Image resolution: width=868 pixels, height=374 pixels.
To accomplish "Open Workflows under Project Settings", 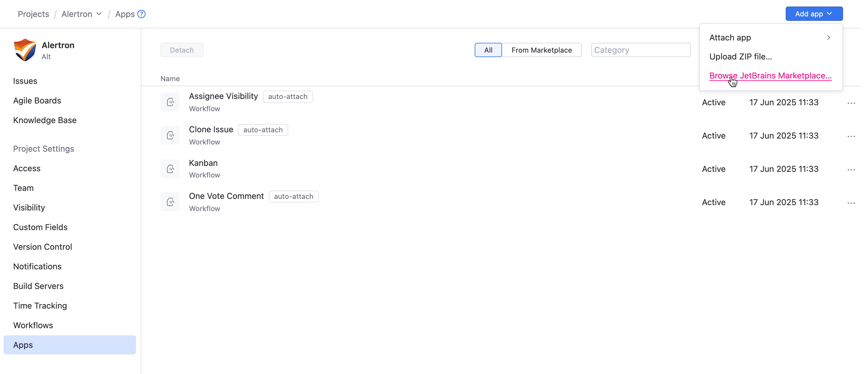I will click(33, 325).
